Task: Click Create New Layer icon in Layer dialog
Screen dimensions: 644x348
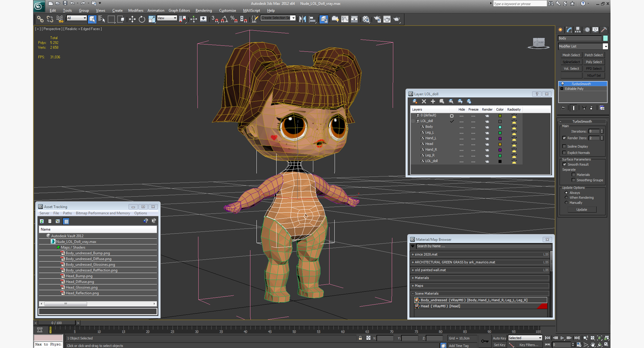Action: tap(415, 101)
